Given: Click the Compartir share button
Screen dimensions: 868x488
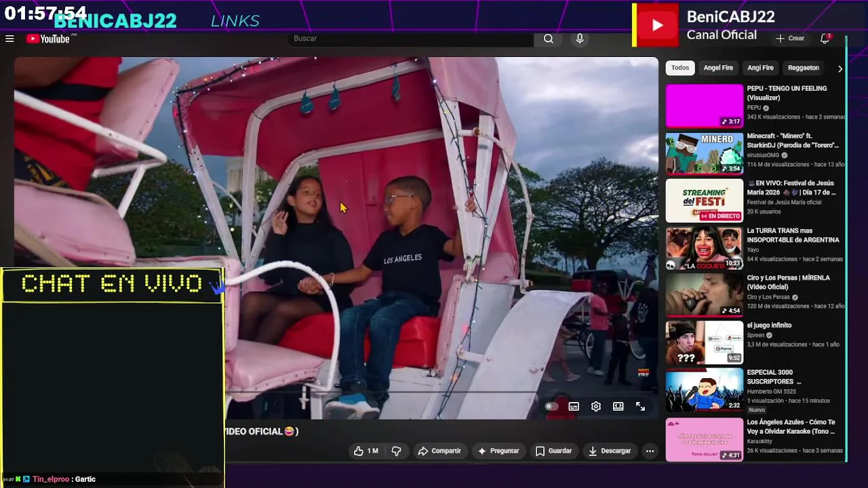Looking at the screenshot, I should pyautogui.click(x=439, y=451).
